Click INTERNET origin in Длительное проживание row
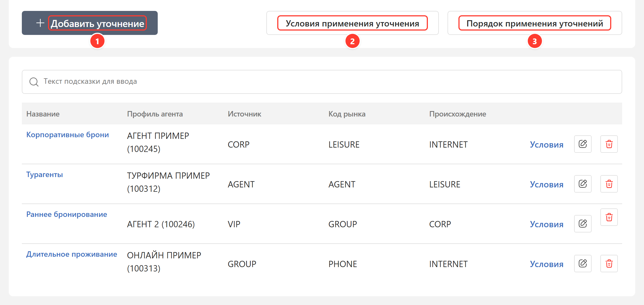644x305 pixels. coord(448,264)
